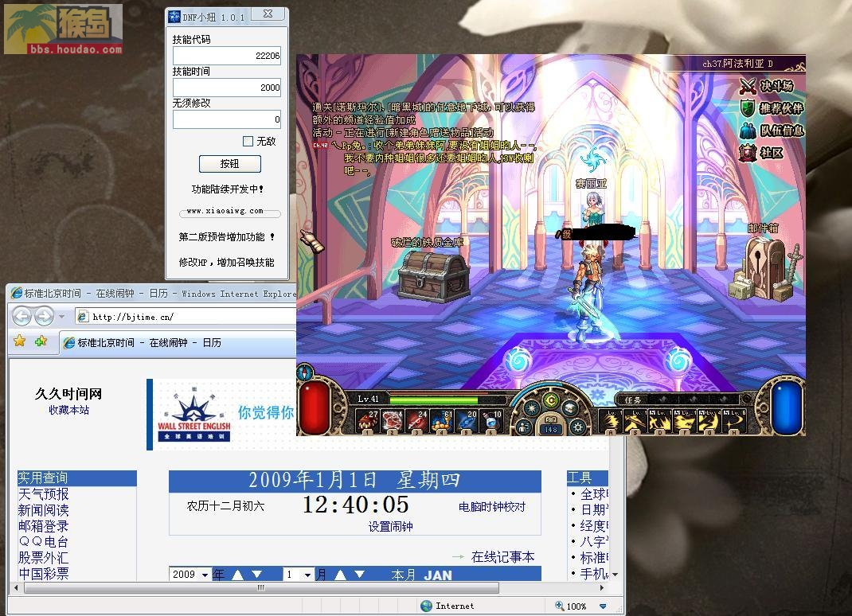The height and width of the screenshot is (616, 852).
Task: Use quick slot 1 item with count 27
Action: pos(367,421)
